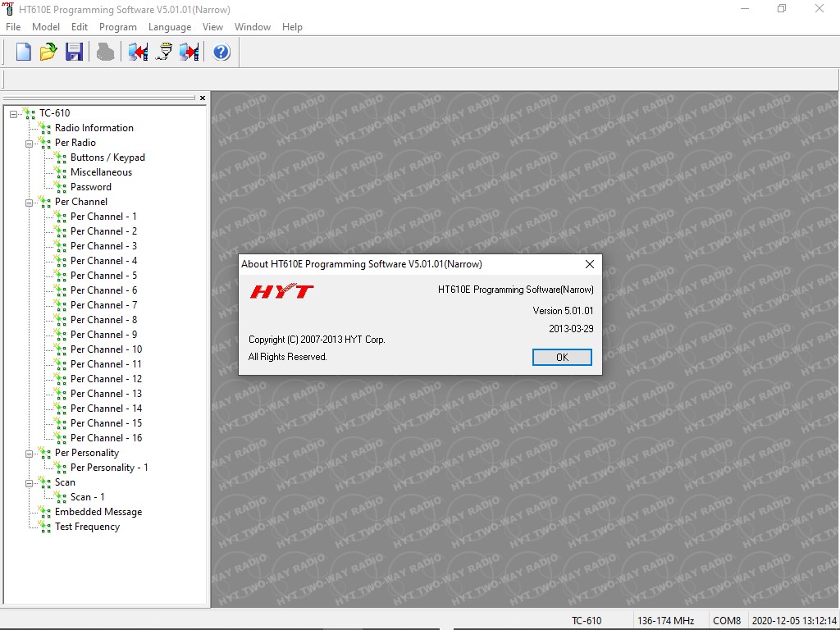Open the Program menu
Screen dimensions: 840x630
118,27
